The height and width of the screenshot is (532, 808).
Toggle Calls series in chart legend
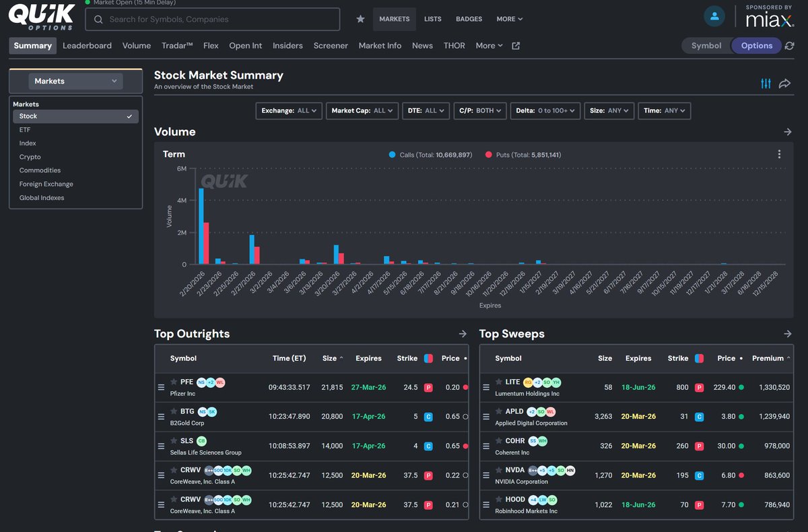[430, 155]
